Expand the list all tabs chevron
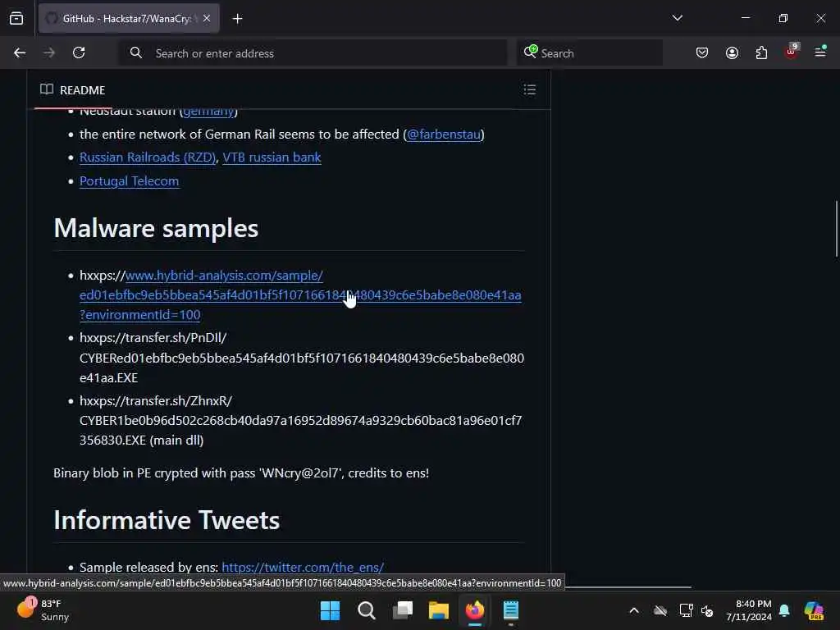840x630 pixels. coord(677,18)
